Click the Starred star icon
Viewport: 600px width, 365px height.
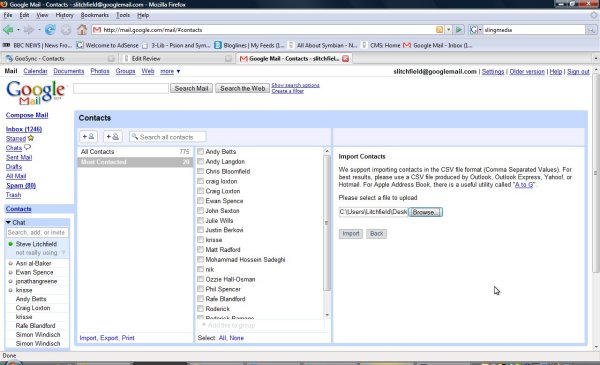click(x=31, y=138)
